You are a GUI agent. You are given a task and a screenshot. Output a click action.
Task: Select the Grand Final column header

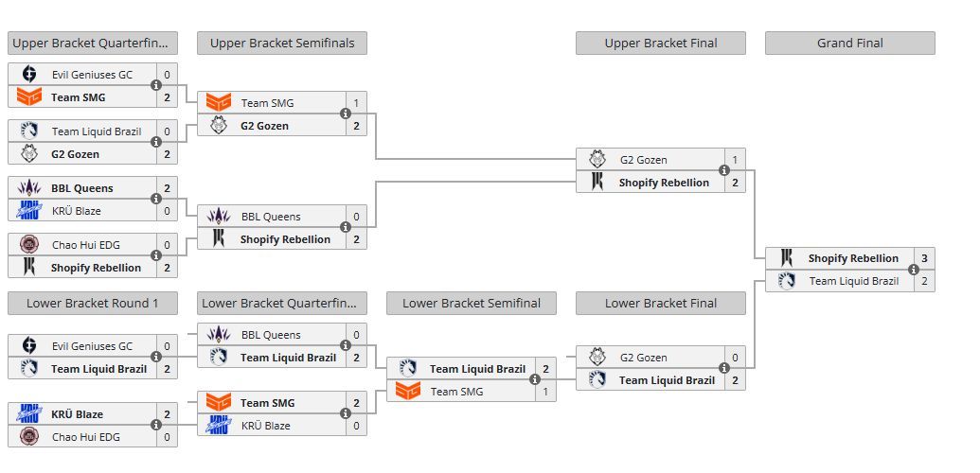pos(849,43)
